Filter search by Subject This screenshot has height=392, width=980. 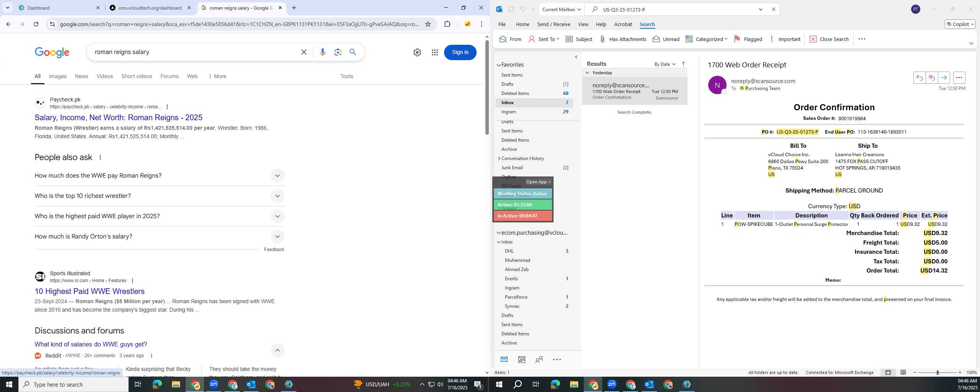coord(579,39)
